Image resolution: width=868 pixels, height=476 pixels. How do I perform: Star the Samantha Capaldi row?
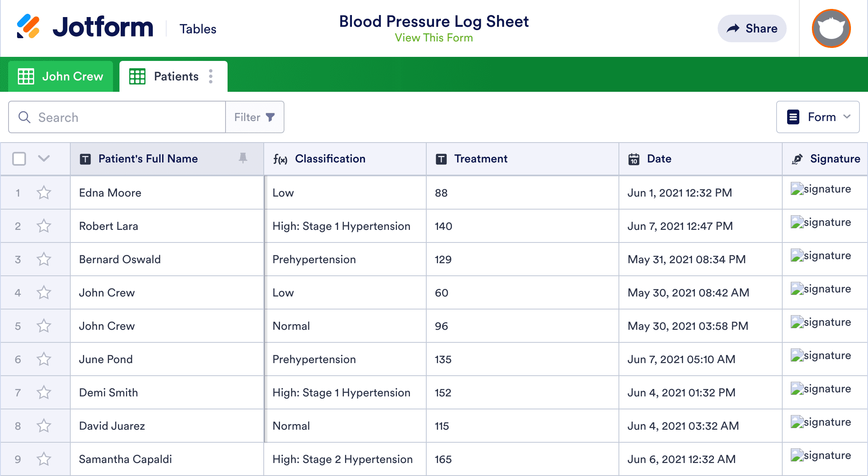pyautogui.click(x=44, y=459)
